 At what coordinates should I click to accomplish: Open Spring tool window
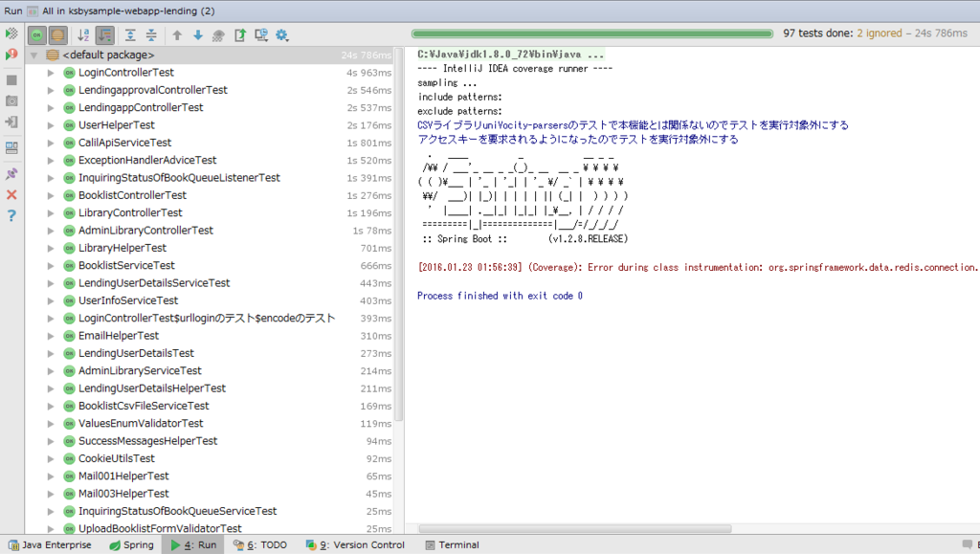pyautogui.click(x=131, y=544)
